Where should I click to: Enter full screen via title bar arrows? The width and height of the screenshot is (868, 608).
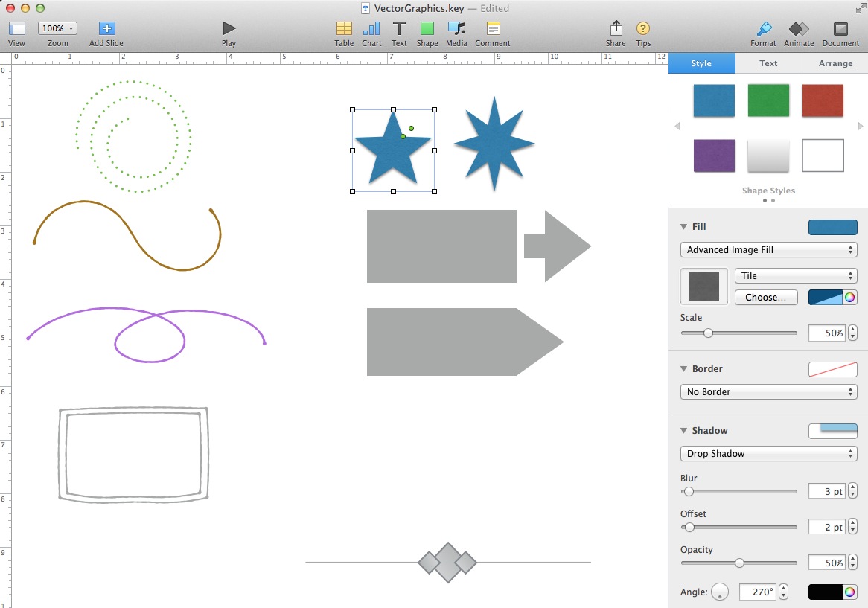[x=861, y=8]
